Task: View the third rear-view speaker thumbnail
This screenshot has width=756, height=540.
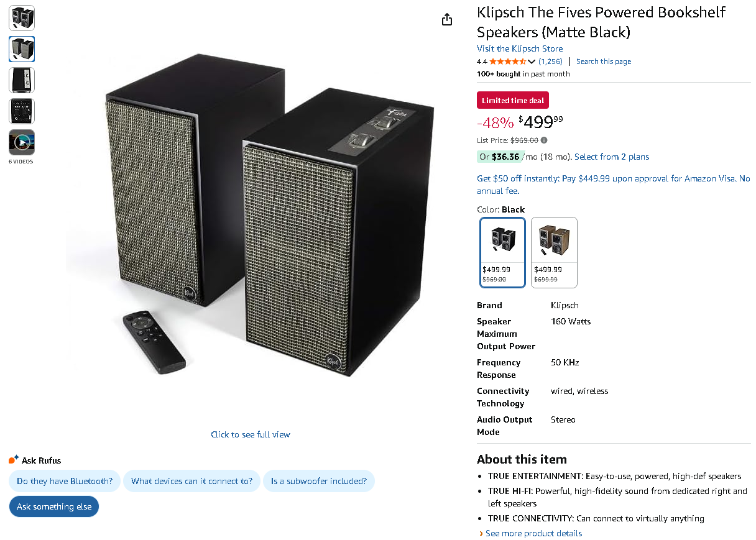Action: pyautogui.click(x=22, y=80)
